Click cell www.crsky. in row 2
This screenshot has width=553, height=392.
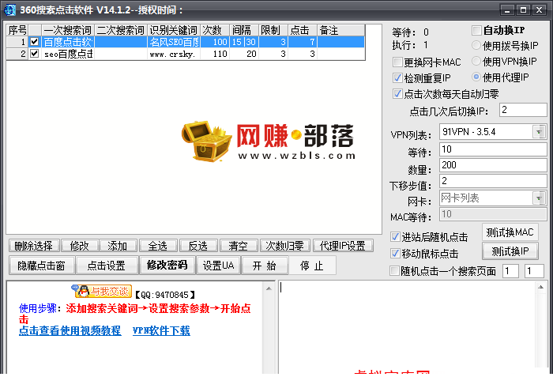(x=174, y=54)
